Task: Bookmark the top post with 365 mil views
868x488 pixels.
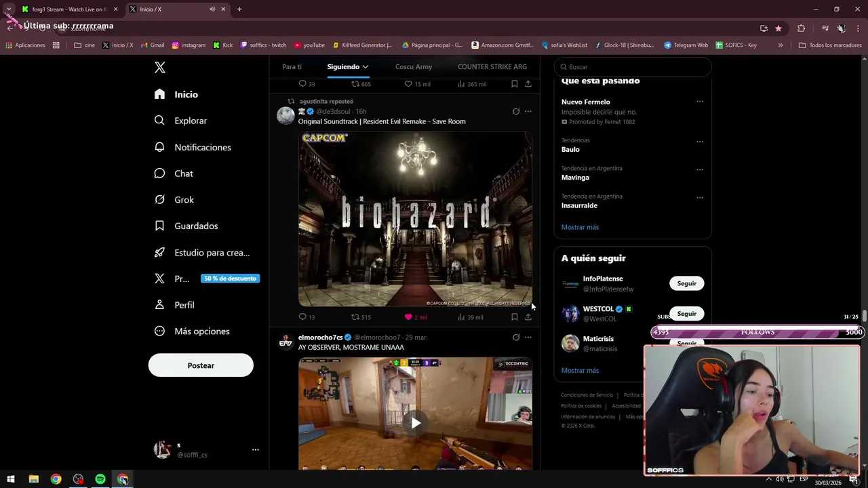Action: tap(514, 84)
